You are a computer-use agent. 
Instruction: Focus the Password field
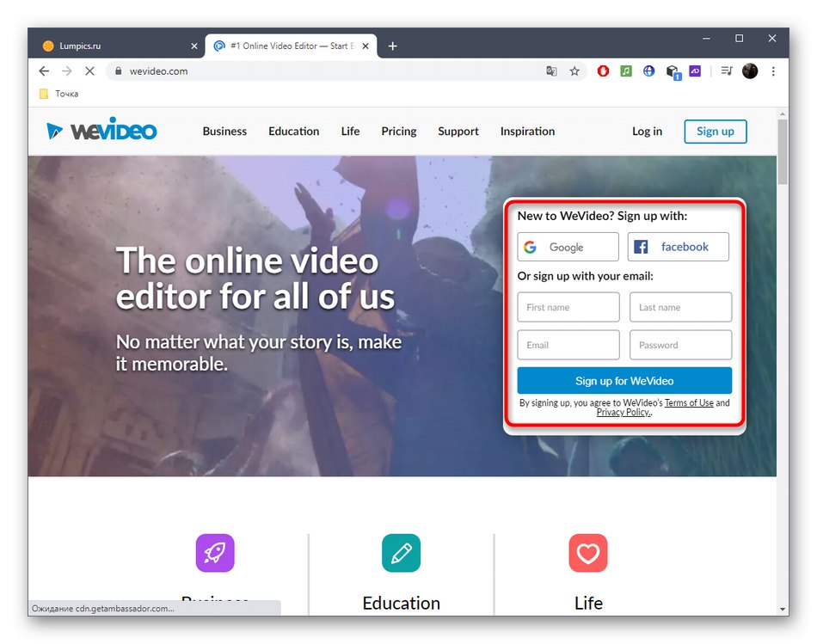point(680,345)
